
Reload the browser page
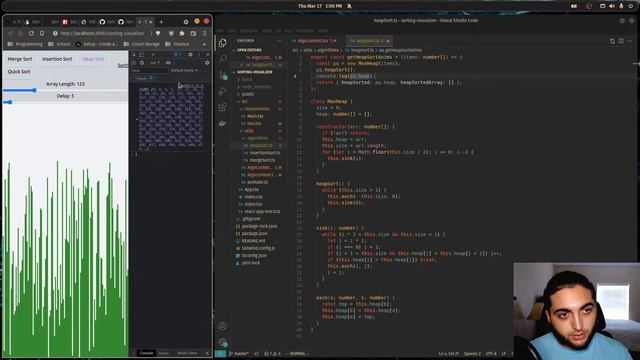coord(31,33)
